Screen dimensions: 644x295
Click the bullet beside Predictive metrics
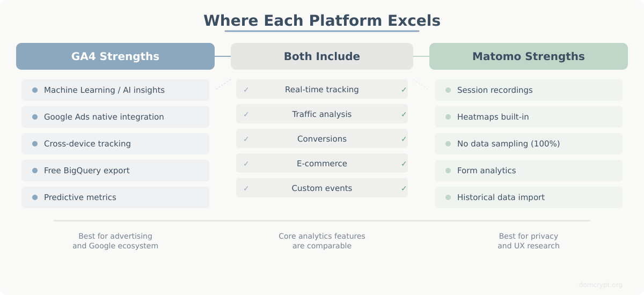[x=35, y=197]
